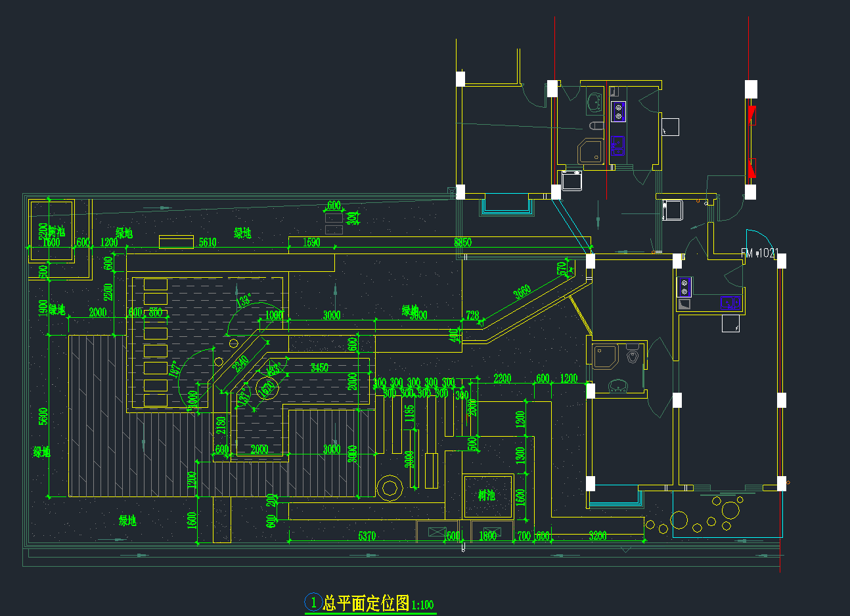
Task: Select the 树池 tree pit label bottom center
Action: coord(487,496)
